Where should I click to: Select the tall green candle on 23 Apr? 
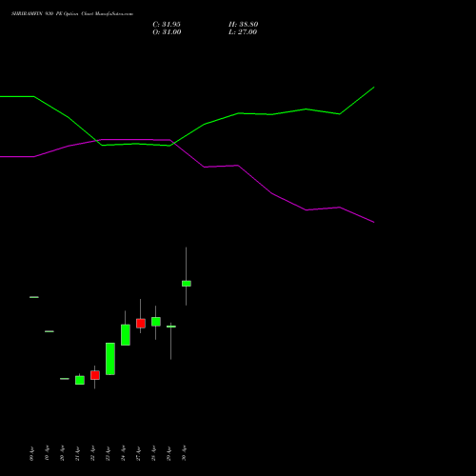110,359
